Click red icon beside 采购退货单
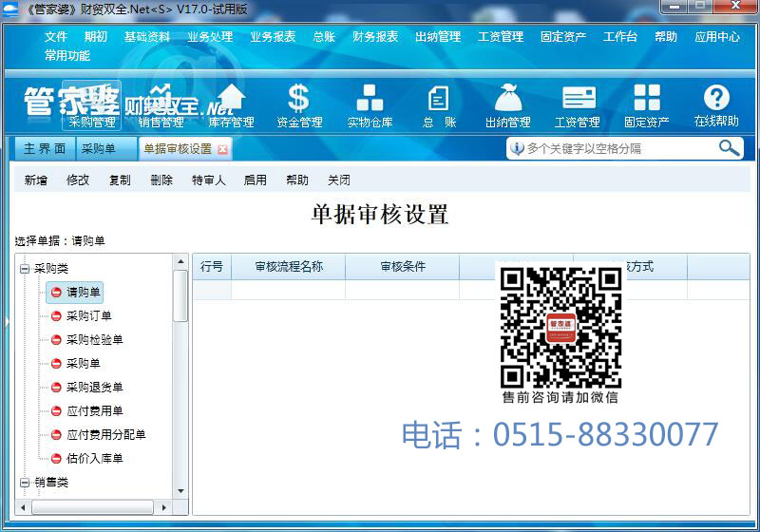 [x=56, y=388]
